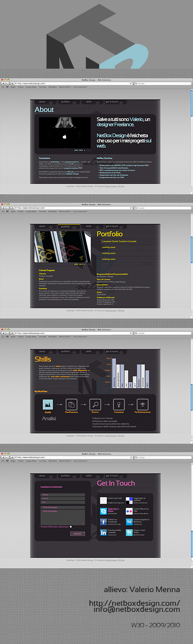Select the Creazione lightbulb workflow icon

[118, 404]
